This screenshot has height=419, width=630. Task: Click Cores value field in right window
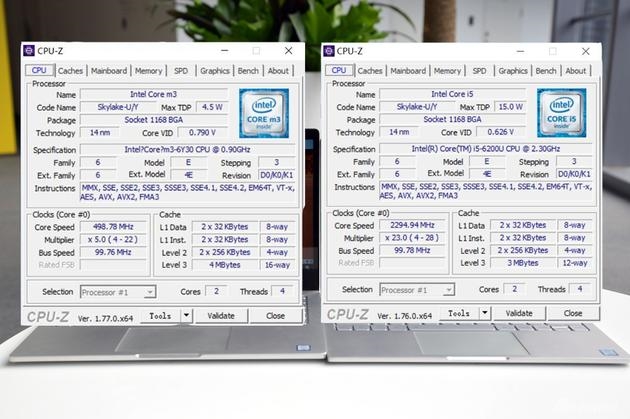click(x=514, y=289)
